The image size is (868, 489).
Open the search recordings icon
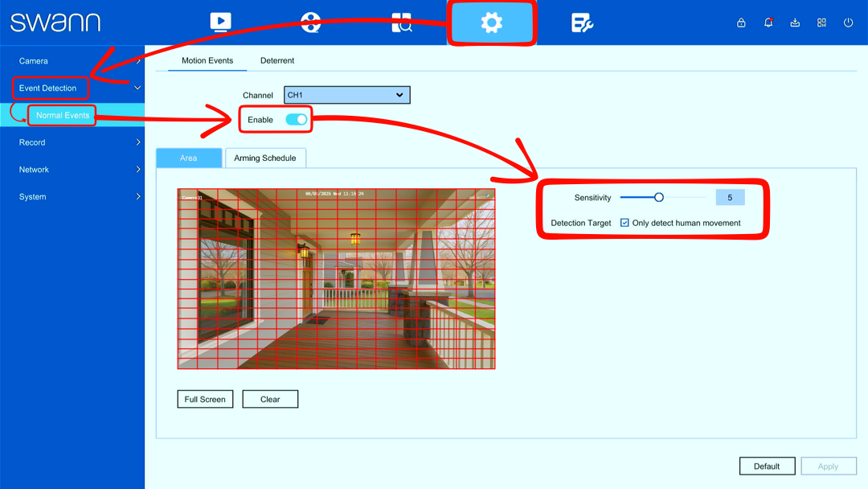[401, 23]
